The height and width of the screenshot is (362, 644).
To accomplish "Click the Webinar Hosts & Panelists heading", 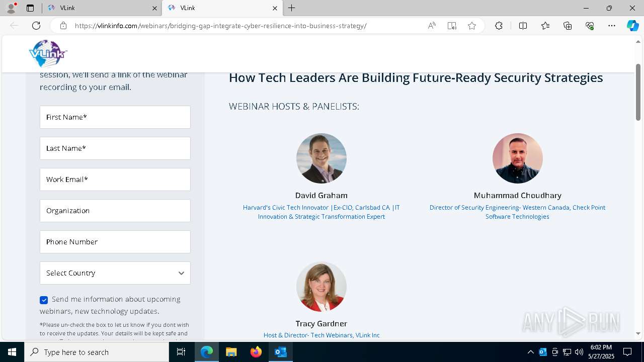I will [294, 107].
